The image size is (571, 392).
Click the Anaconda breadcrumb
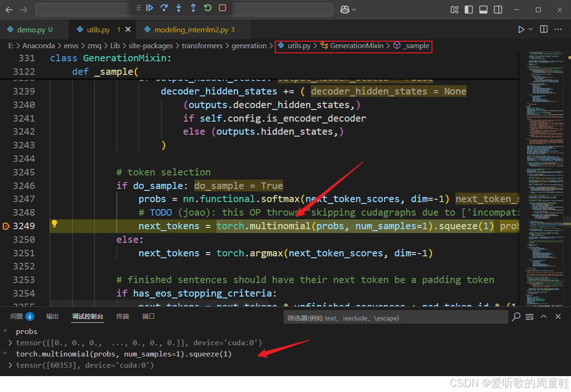(39, 46)
